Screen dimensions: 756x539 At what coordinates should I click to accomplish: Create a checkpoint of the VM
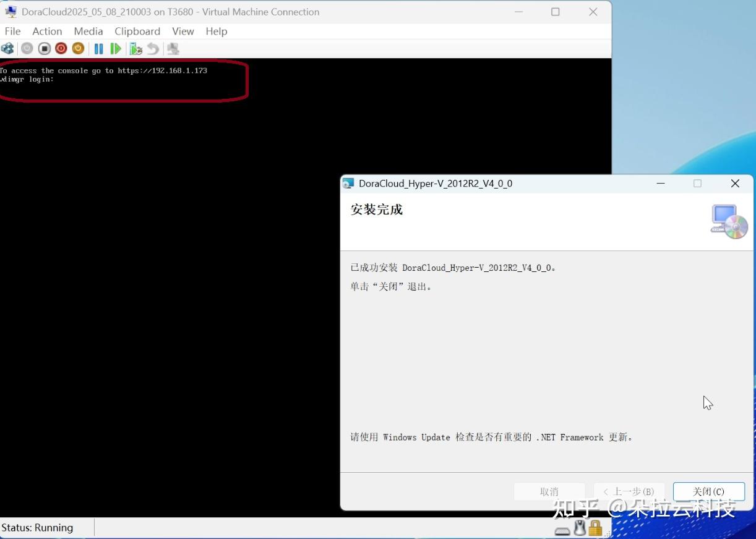pyautogui.click(x=135, y=48)
